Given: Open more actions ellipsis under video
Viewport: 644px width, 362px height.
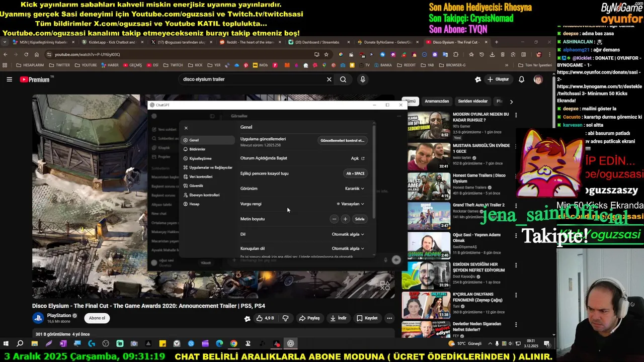Looking at the screenshot, I should (x=389, y=318).
